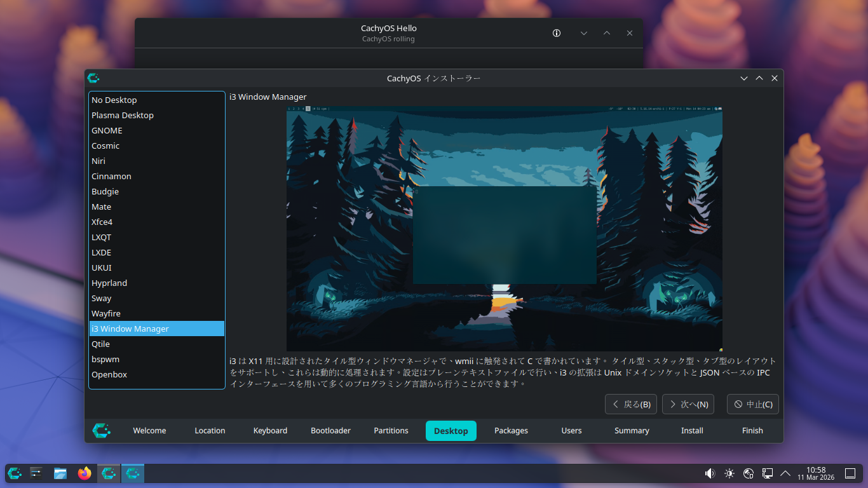
Task: Maximize the CachyOS Hello window
Action: (607, 33)
